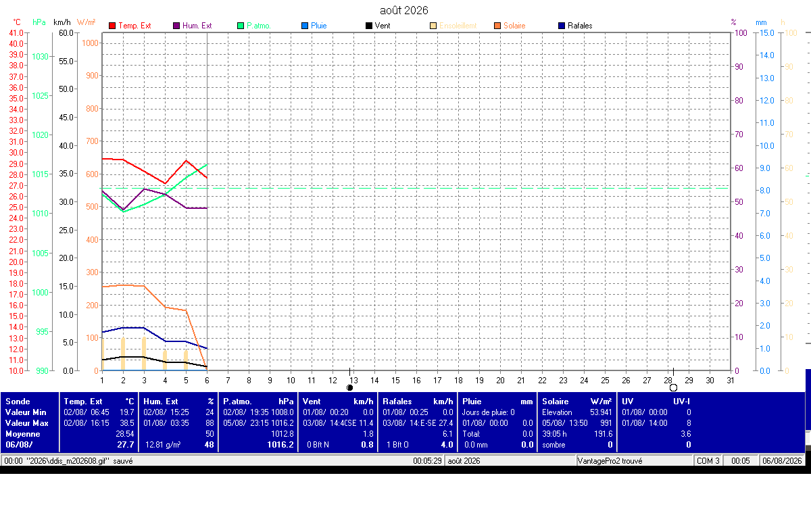Select the 'Temp. Ext' legend label
Image resolution: width=811 pixels, height=532 pixels.
tap(134, 26)
